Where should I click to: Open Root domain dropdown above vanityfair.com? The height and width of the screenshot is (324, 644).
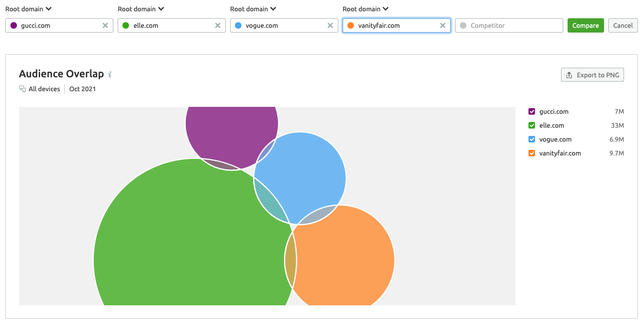[x=366, y=9]
